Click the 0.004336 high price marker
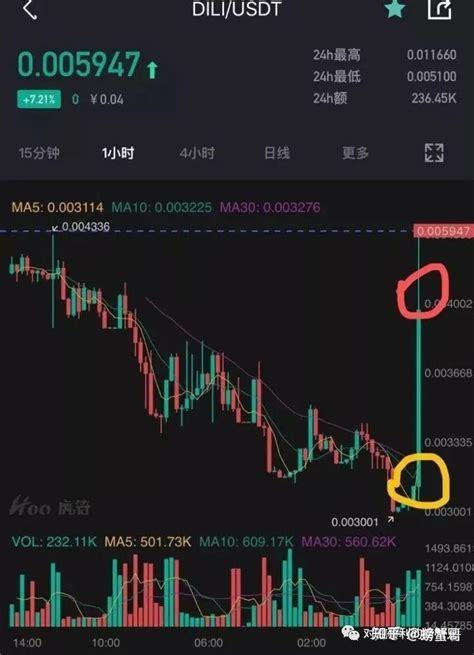 click(82, 227)
